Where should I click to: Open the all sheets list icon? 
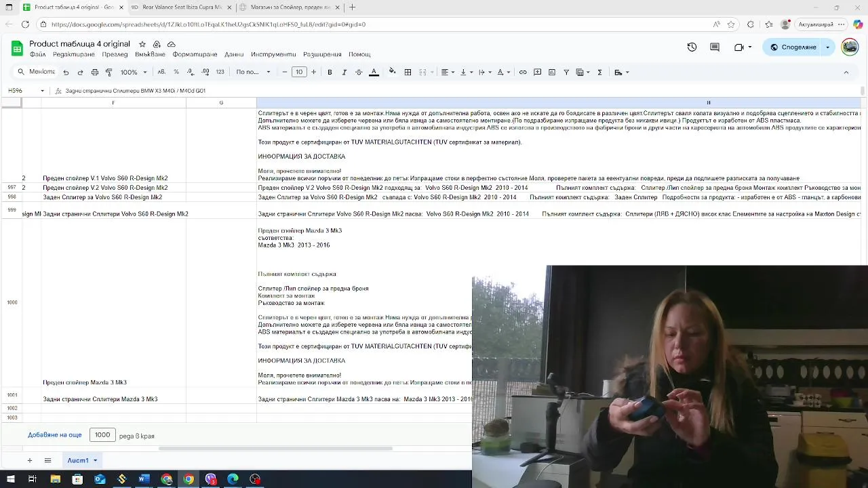tap(47, 460)
